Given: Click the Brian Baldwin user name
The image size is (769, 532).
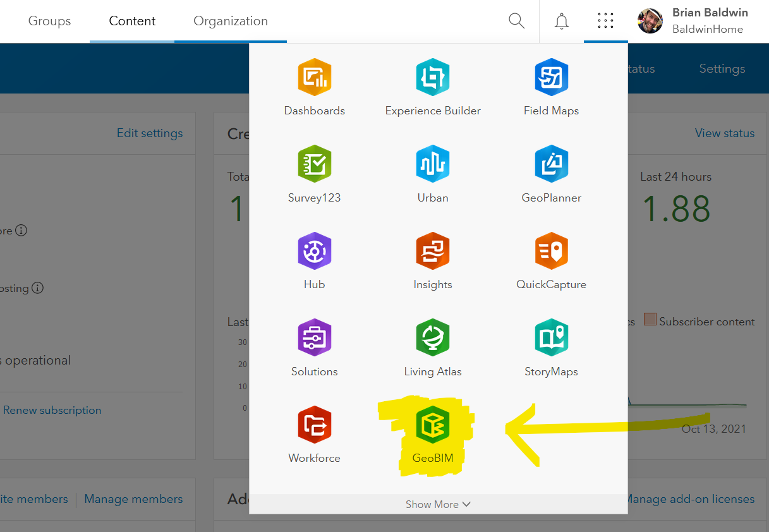Looking at the screenshot, I should (710, 13).
